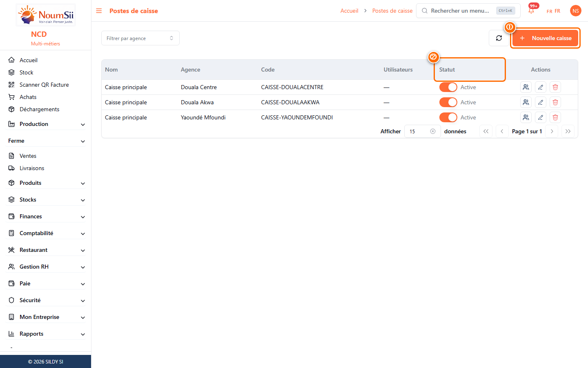Select CAISSE-YAOUNDEMFOUNDI code cell
This screenshot has height=368, width=588.
click(x=297, y=117)
